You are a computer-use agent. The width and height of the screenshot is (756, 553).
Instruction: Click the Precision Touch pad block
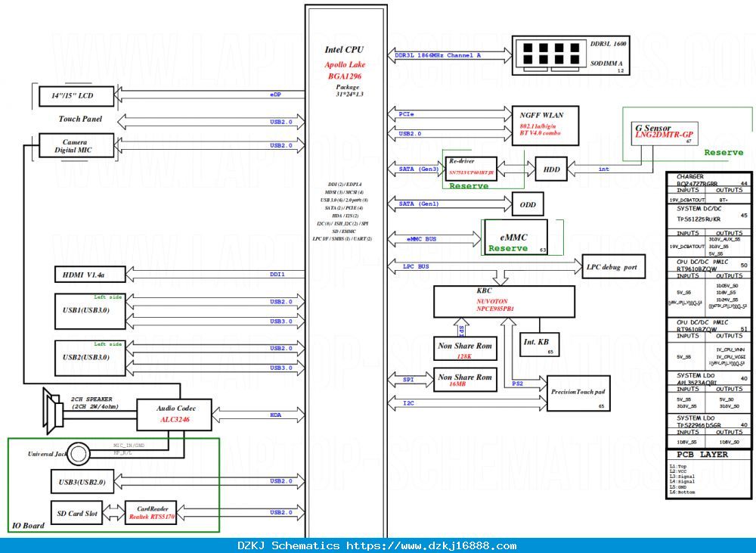click(578, 393)
